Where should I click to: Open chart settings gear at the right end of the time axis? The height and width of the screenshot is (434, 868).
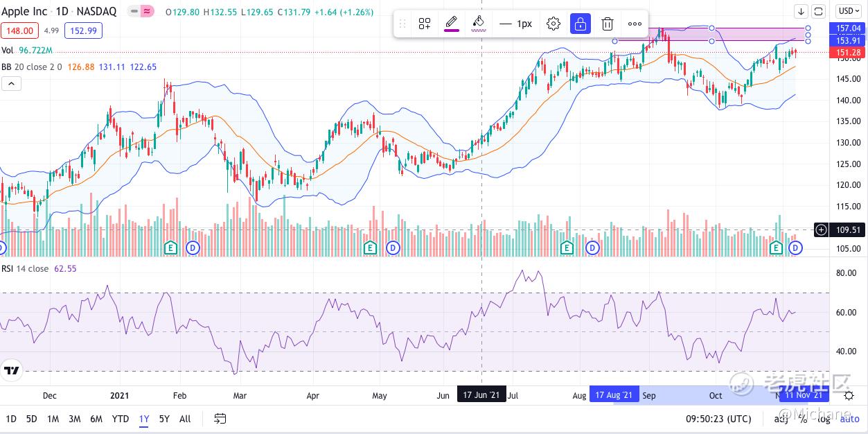point(849,396)
